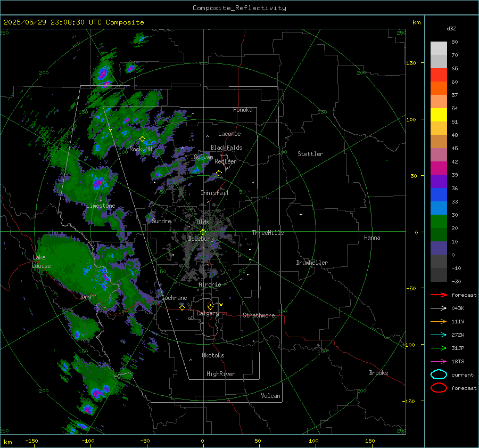Click the yellow diamond marker near RockyMH
Image resolution: width=479 pixels, height=448 pixels.
[142, 139]
